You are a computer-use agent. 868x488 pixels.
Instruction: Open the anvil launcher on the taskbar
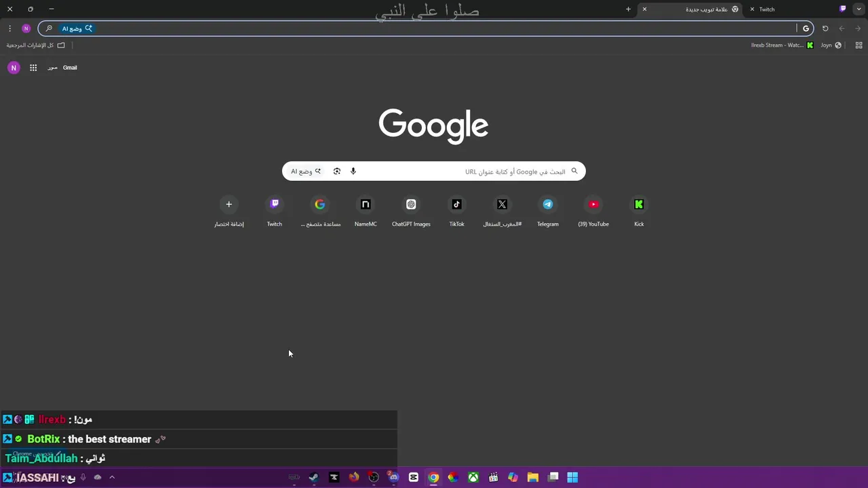tap(334, 477)
